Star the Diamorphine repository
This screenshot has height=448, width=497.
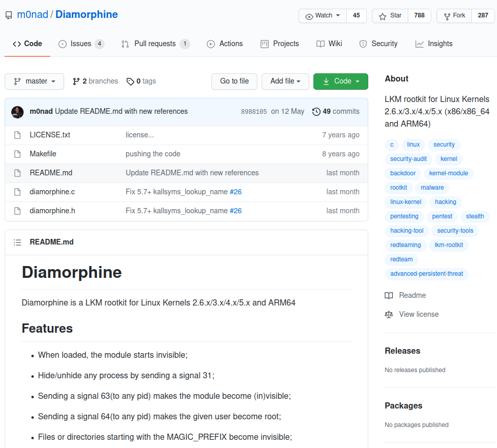(390, 15)
